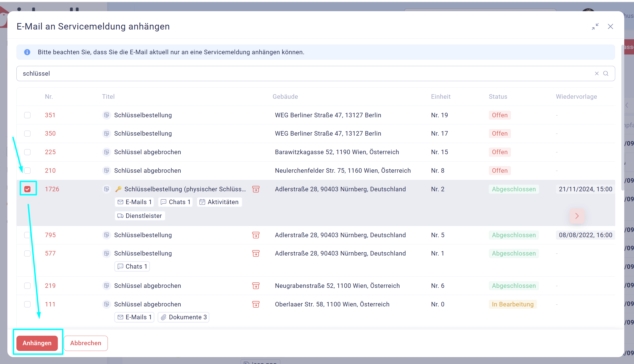Sort by the Titel column header
Viewport: 634px width, 364px height.
pyautogui.click(x=108, y=97)
